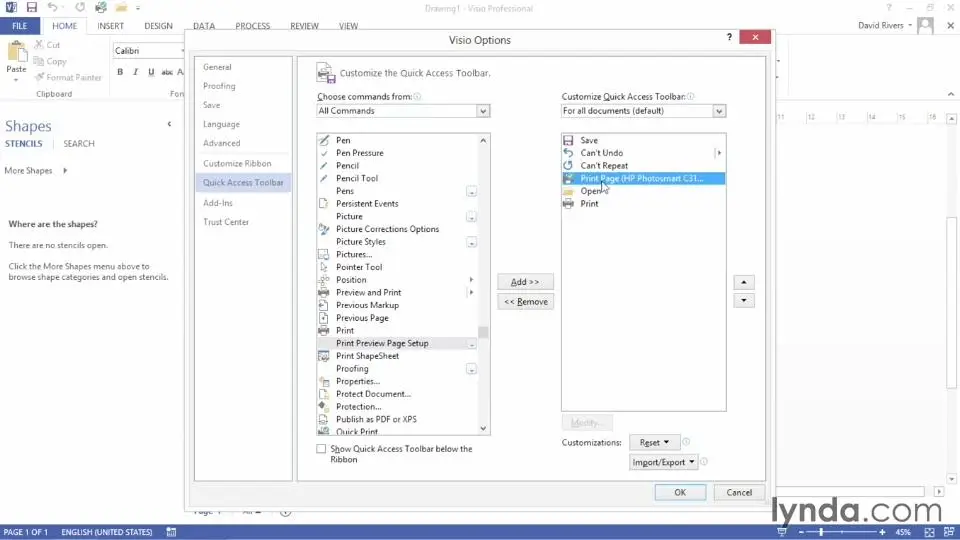Collapse the Shapes pane with chevron
960x540 pixels.
(x=170, y=124)
